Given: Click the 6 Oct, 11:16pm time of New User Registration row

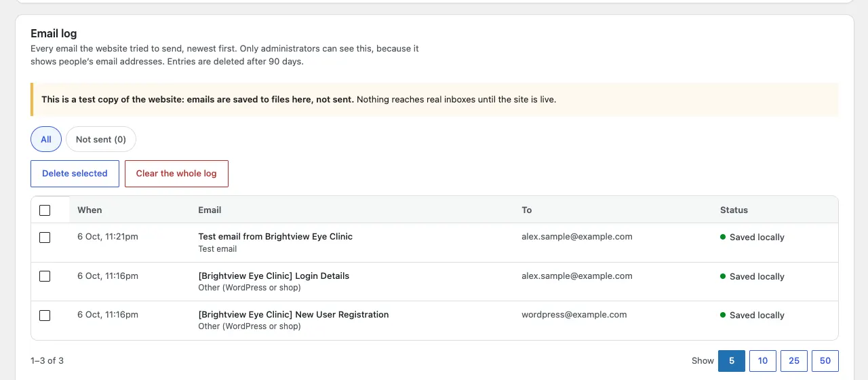Looking at the screenshot, I should (x=108, y=315).
